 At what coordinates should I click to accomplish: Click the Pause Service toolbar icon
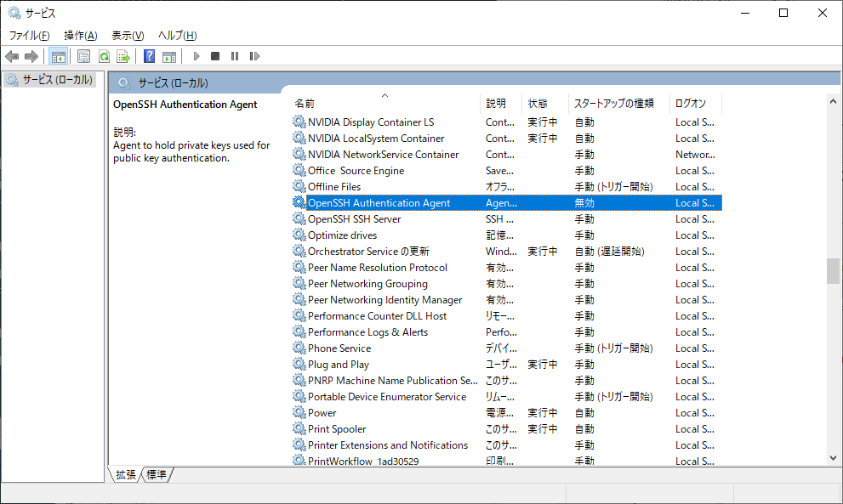pyautogui.click(x=235, y=56)
